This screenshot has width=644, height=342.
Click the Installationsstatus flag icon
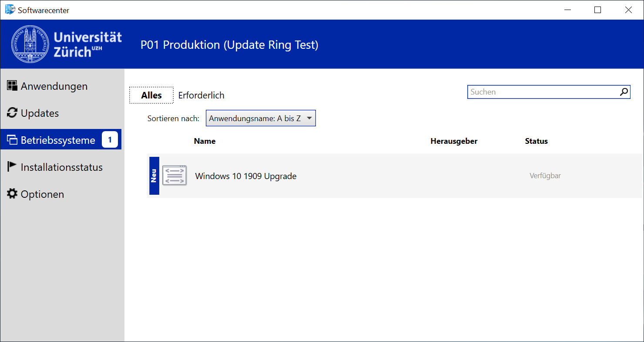12,167
